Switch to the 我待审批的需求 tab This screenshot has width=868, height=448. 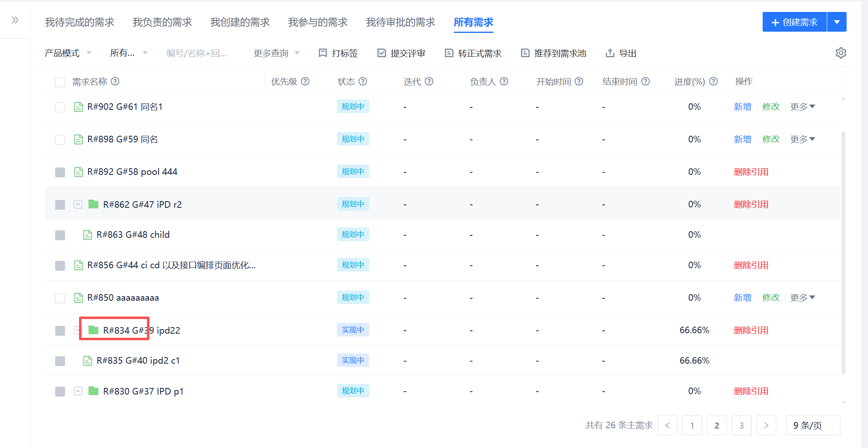400,22
